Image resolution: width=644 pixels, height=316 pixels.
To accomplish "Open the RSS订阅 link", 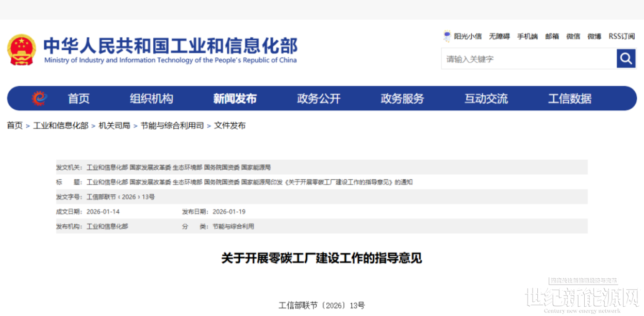I will pos(622,36).
